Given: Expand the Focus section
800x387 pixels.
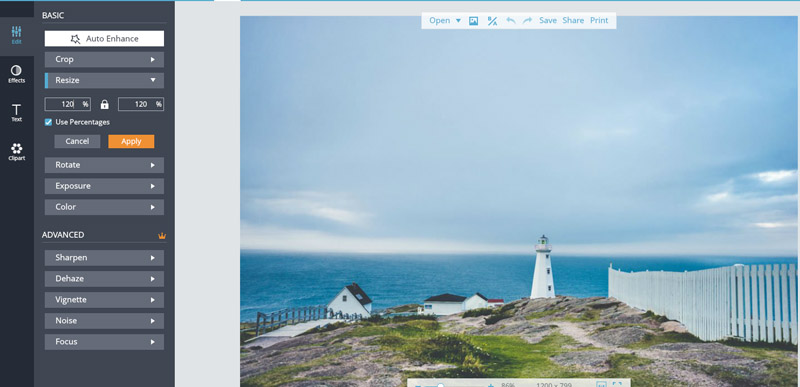Looking at the screenshot, I should click(104, 342).
